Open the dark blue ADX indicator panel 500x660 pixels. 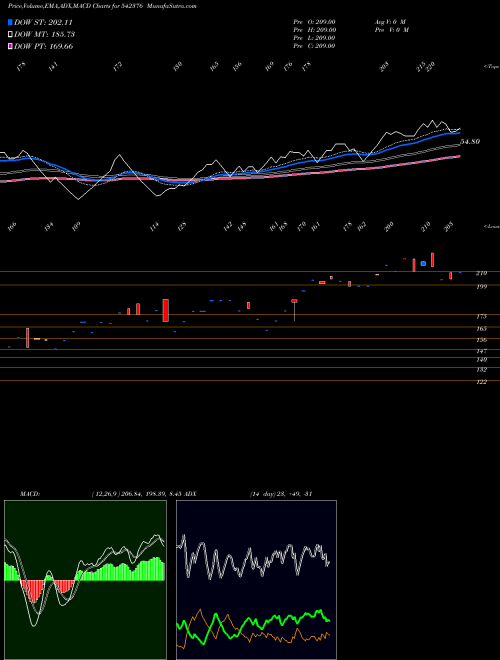pos(256,580)
